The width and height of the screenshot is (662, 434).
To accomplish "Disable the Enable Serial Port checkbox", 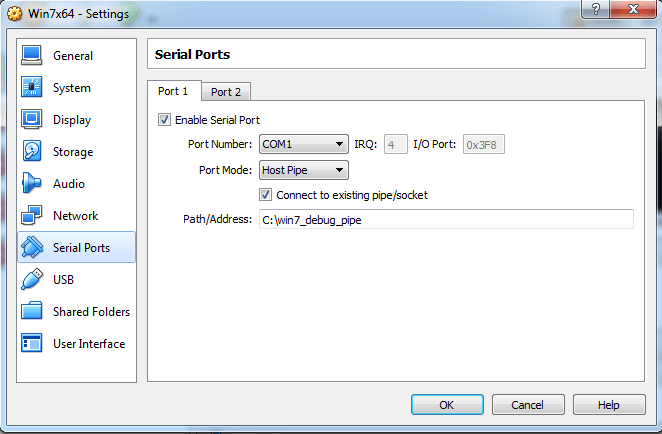I will tap(165, 120).
